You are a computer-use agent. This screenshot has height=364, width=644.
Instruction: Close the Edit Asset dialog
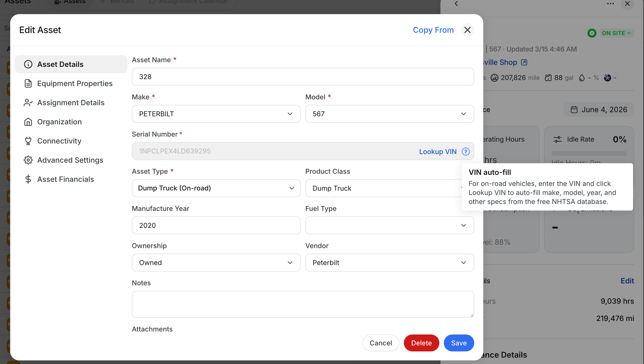[467, 30]
